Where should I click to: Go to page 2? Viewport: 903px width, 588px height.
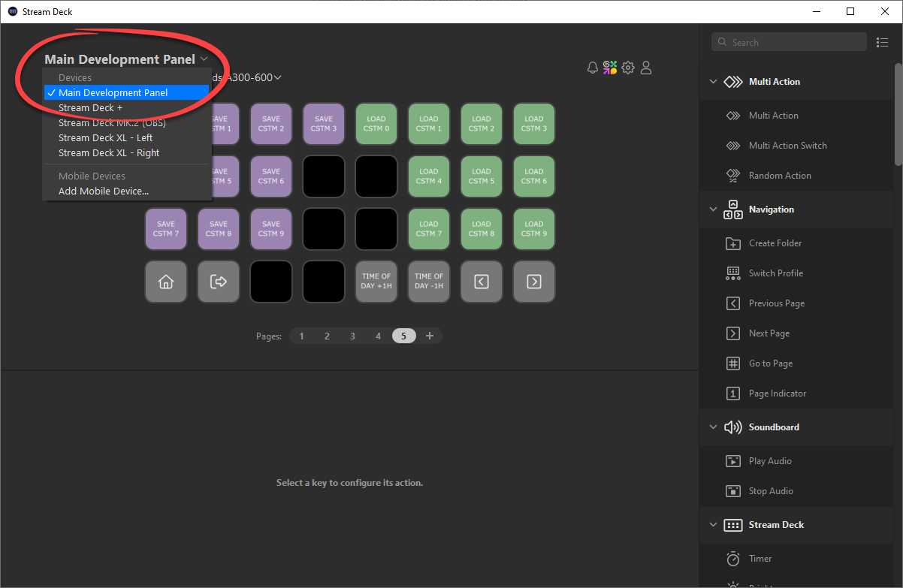pos(328,336)
